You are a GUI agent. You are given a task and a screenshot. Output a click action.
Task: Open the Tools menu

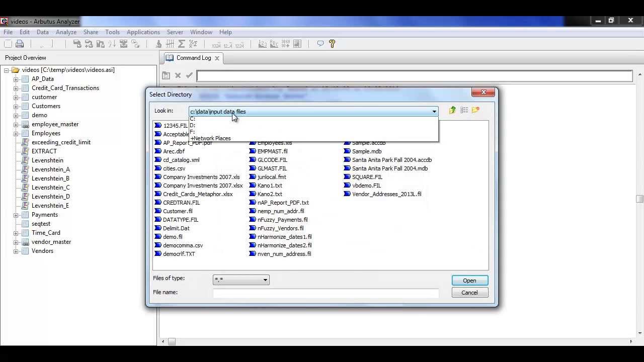click(x=112, y=32)
